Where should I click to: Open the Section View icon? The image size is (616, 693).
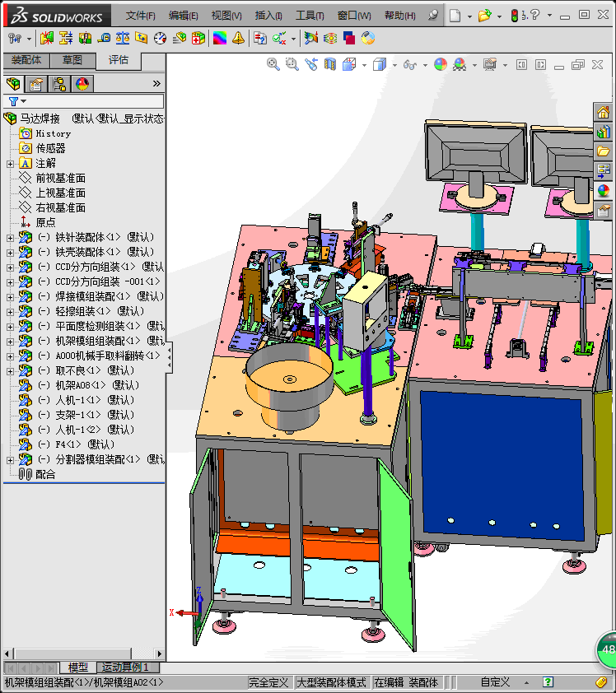point(330,64)
